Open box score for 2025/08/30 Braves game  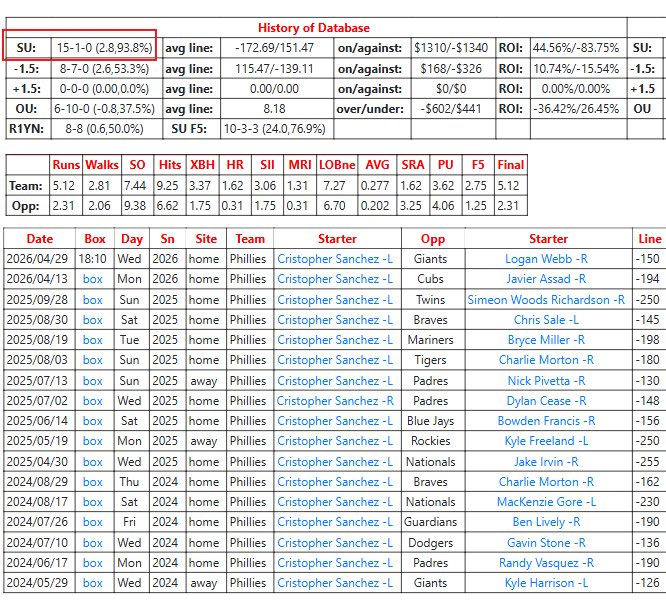point(93,320)
